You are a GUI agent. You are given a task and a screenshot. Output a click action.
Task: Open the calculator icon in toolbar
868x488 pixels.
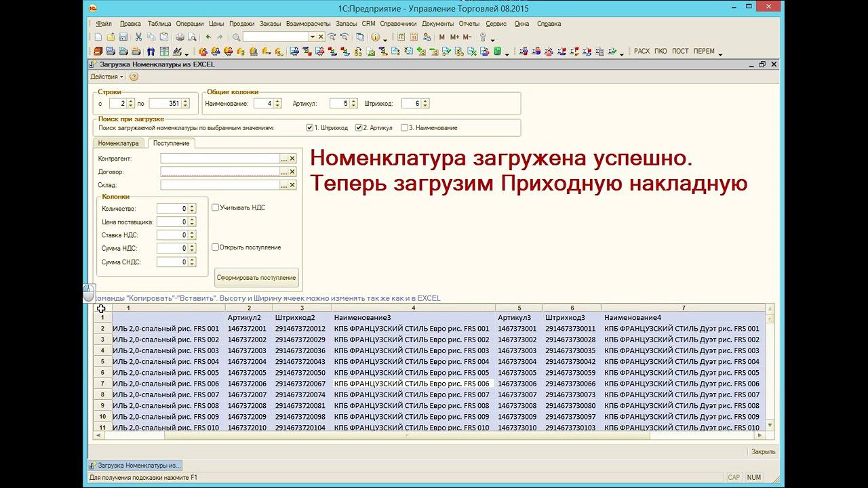coord(401,37)
